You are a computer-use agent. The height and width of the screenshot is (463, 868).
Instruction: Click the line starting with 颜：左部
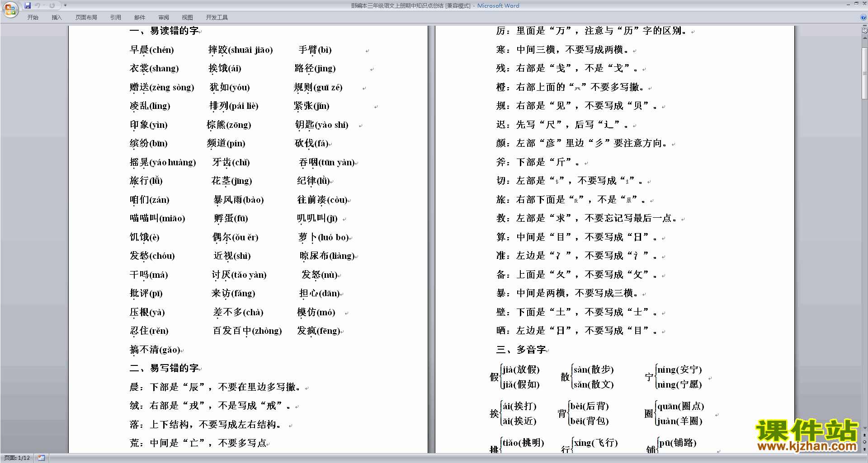coord(582,143)
